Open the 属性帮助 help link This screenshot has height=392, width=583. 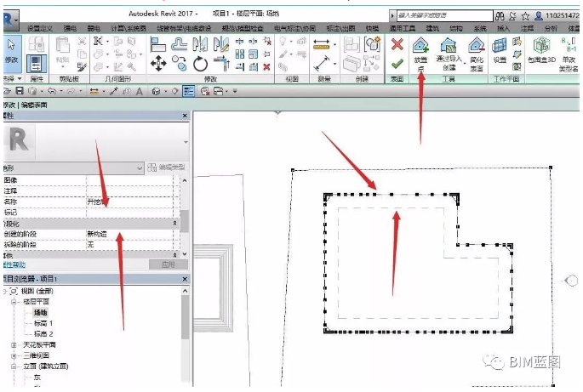pos(14,264)
